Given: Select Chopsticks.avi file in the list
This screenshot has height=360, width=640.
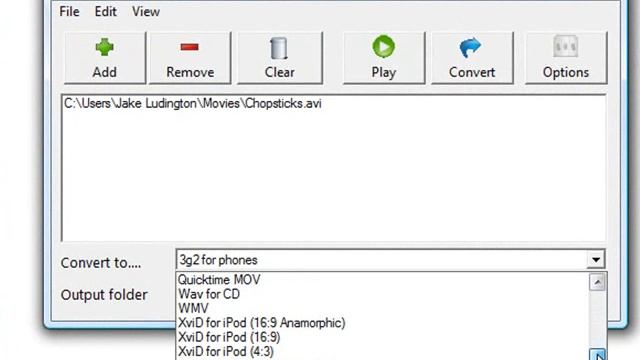Looking at the screenshot, I should 193,103.
